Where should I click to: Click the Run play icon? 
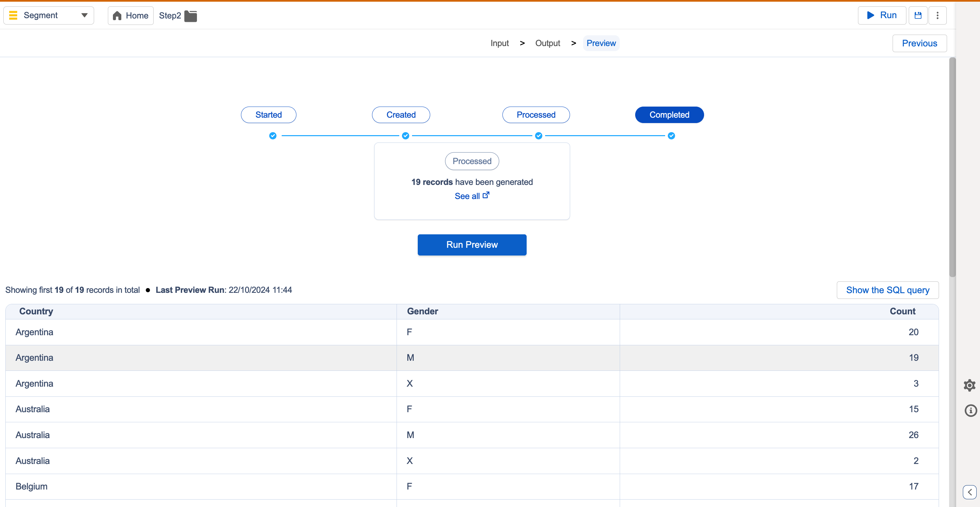(870, 15)
